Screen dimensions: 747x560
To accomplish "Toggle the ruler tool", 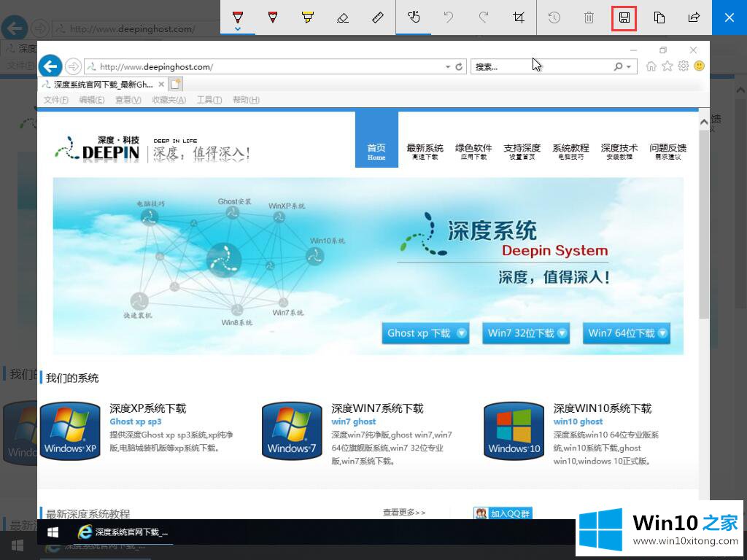I will coord(378,17).
